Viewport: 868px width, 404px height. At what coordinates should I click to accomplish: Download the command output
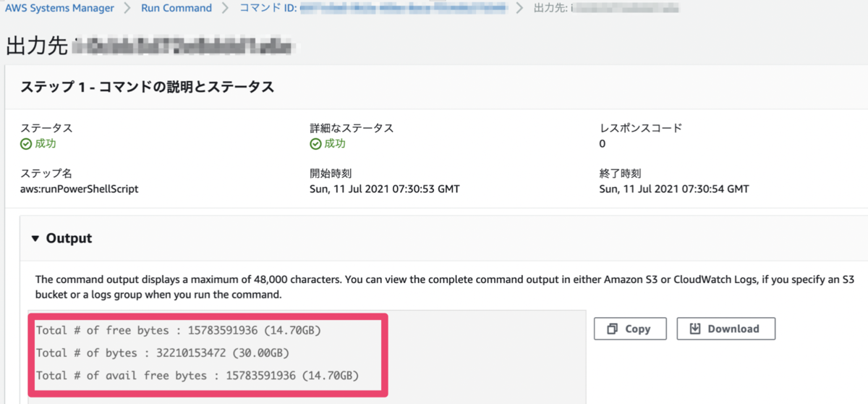tap(726, 329)
